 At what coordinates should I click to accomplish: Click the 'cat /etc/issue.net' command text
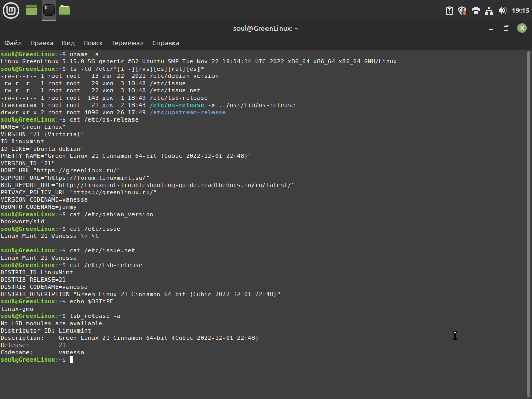pos(102,251)
